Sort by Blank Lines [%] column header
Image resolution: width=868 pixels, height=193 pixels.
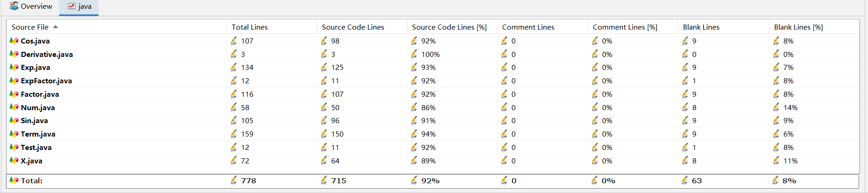coord(798,27)
